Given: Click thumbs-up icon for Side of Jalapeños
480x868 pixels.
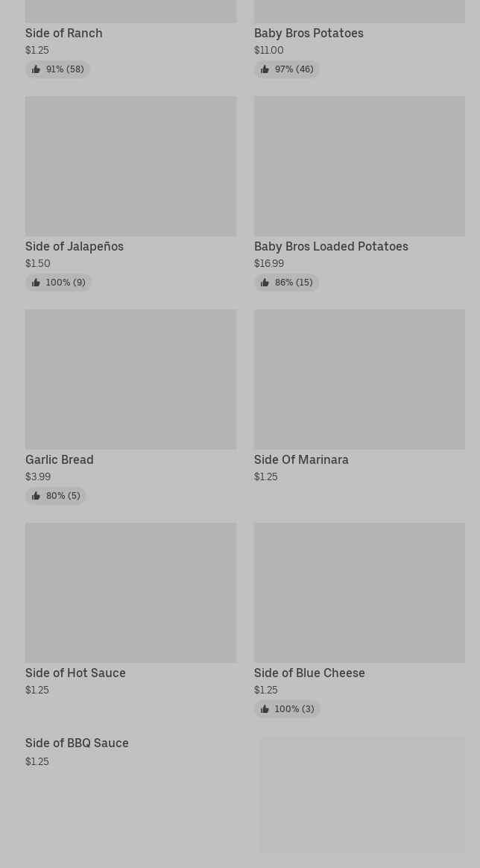Looking at the screenshot, I should point(36,283).
